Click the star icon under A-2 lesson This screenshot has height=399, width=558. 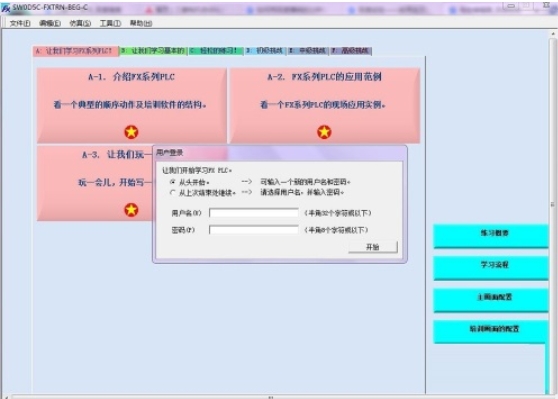[324, 132]
